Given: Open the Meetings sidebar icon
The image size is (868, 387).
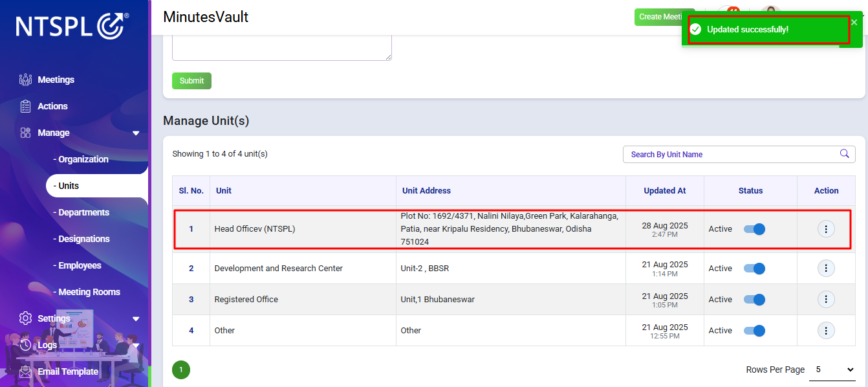Looking at the screenshot, I should [x=25, y=80].
